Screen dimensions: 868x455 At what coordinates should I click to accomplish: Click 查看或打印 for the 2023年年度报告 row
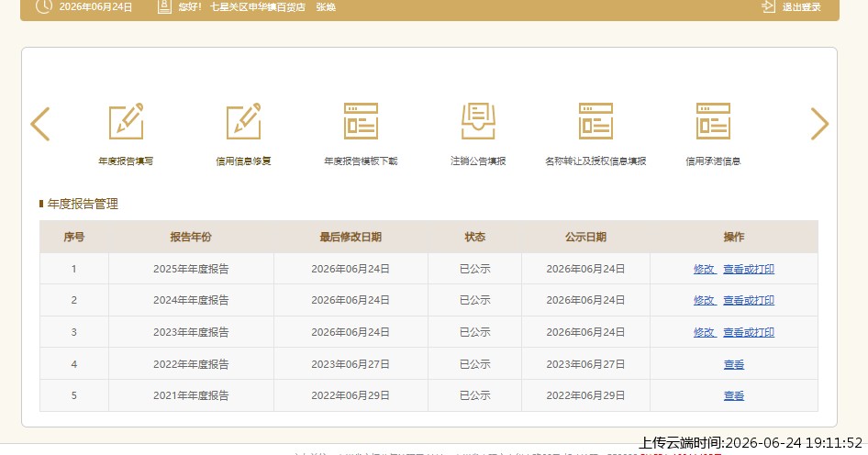click(749, 332)
